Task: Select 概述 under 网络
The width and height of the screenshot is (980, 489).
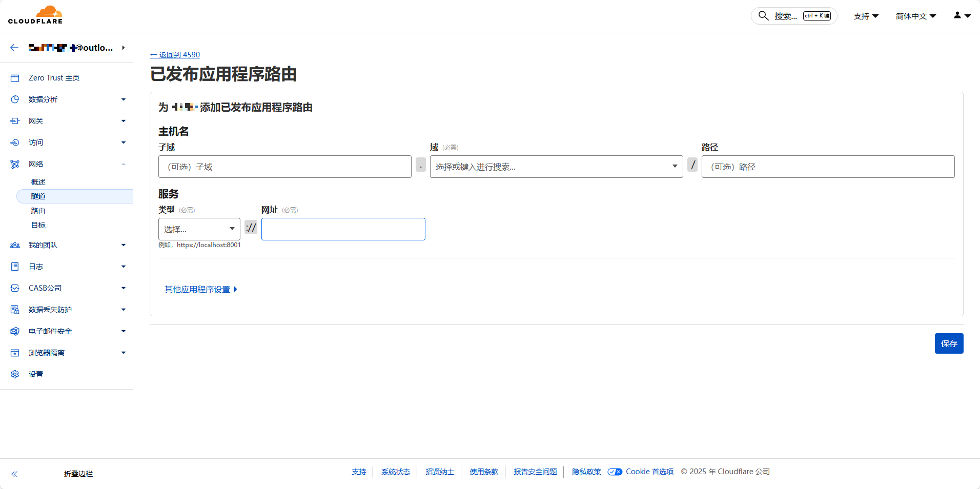Action: click(38, 182)
